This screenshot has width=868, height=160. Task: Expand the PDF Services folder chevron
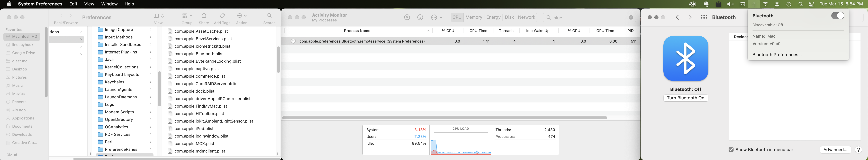151,134
